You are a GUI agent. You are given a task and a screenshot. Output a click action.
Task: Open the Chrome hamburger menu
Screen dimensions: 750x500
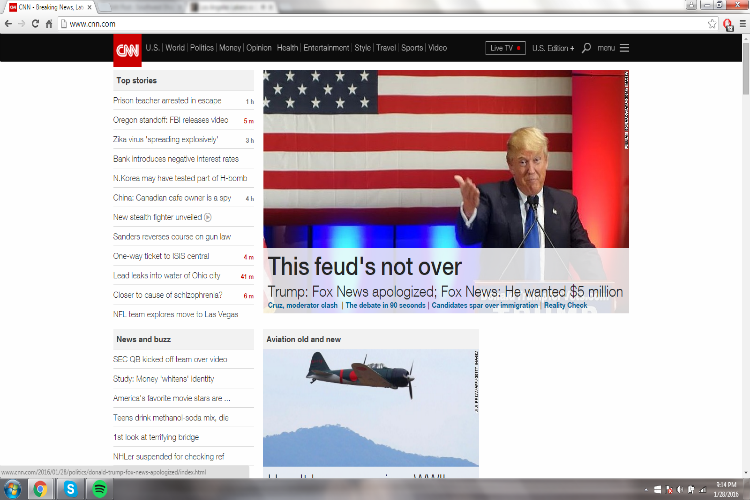pyautogui.click(x=743, y=23)
